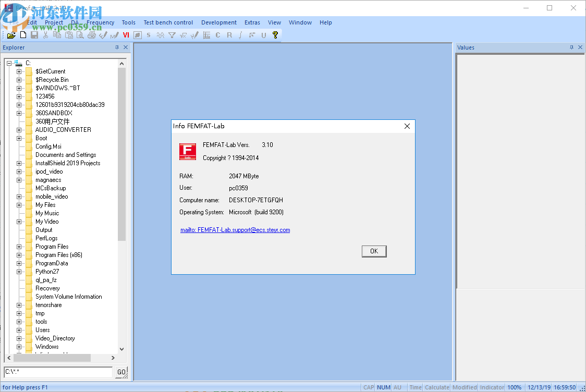Expand the Program Files (x86) folder
This screenshot has width=586, height=392.
[19, 255]
